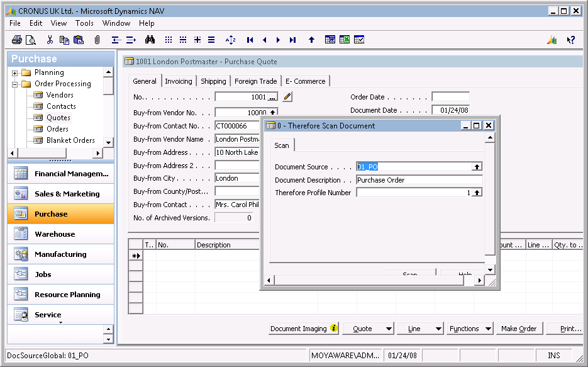
Task: Open the Resource Planning menu
Action: [61, 295]
